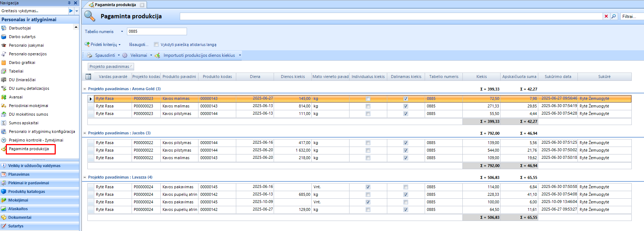644x231 pixels.
Task: Click the column chooser grid icon
Action: [x=88, y=77]
